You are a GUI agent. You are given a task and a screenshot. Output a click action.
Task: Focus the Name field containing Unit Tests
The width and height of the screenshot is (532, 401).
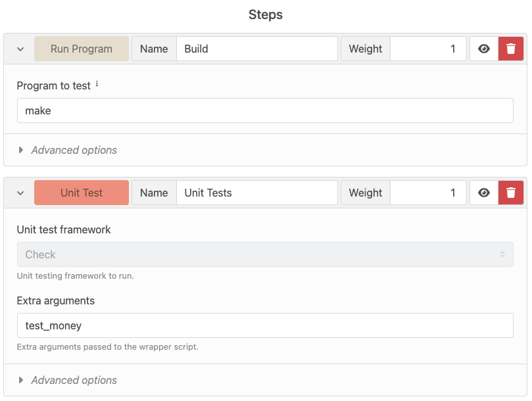257,193
